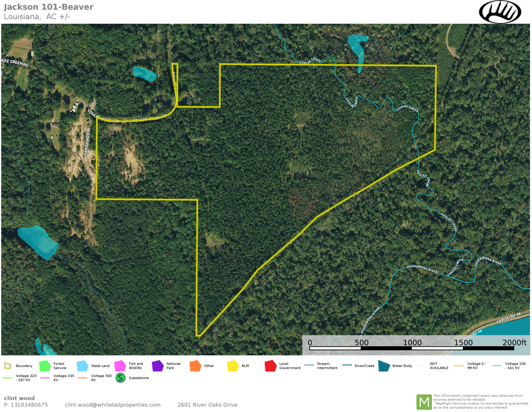Click the 2601 River Oaks Drive address

[207, 405]
